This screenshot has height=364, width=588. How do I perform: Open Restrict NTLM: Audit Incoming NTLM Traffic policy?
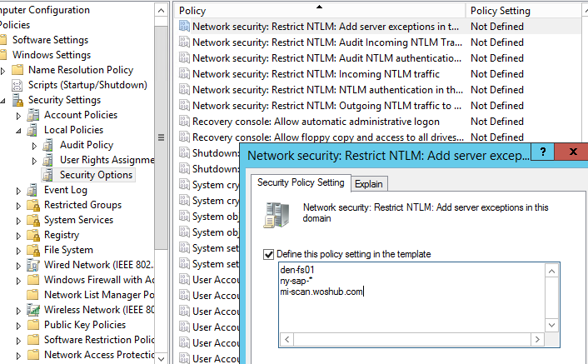click(x=327, y=42)
